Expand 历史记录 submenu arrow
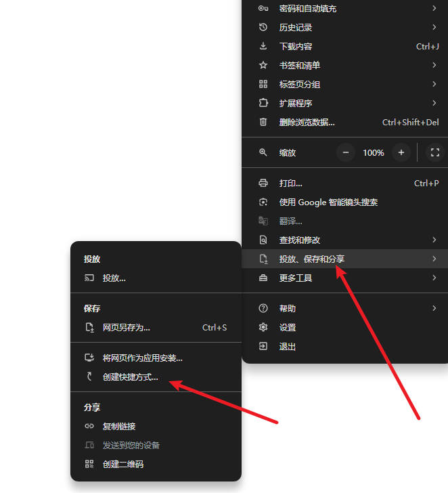Image resolution: width=448 pixels, height=493 pixels. pyautogui.click(x=434, y=27)
